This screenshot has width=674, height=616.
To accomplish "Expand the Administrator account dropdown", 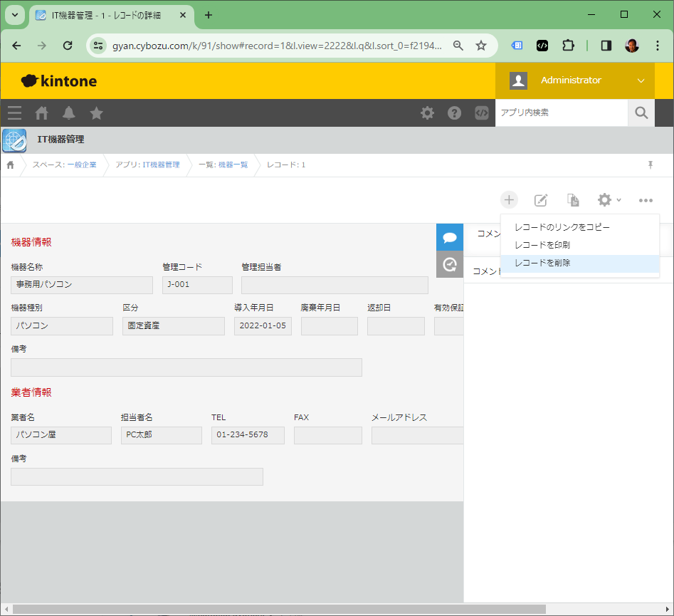I will (x=641, y=80).
